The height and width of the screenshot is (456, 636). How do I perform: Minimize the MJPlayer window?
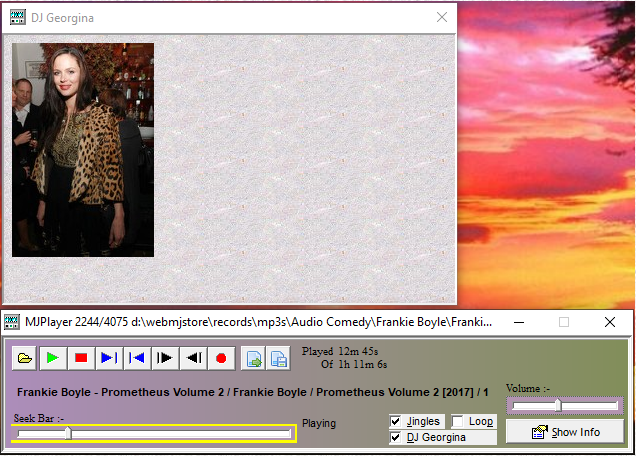pyautogui.click(x=519, y=323)
